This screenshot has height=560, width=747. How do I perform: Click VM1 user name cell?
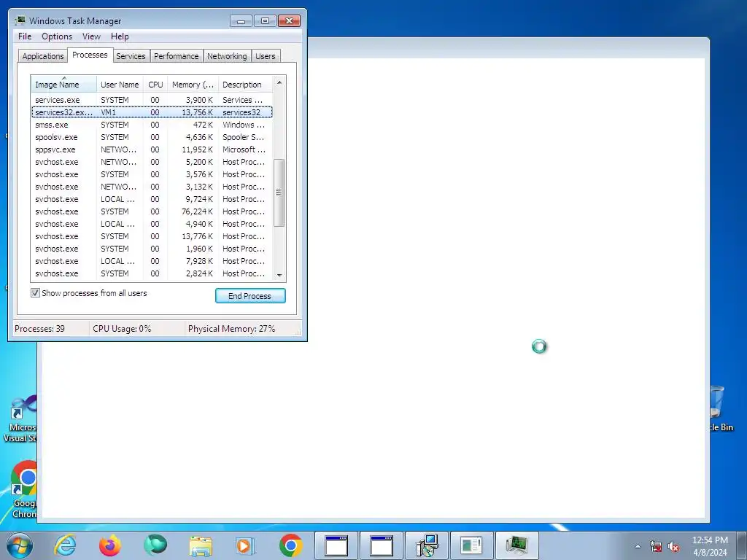[x=108, y=112]
